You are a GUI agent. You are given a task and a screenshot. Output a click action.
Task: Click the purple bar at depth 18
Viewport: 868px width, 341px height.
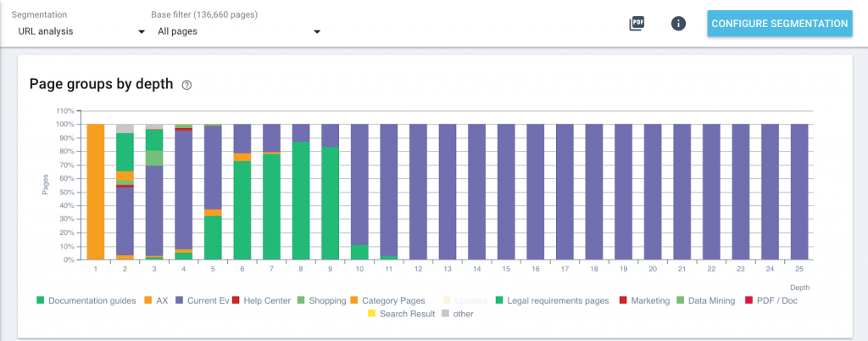click(x=594, y=192)
